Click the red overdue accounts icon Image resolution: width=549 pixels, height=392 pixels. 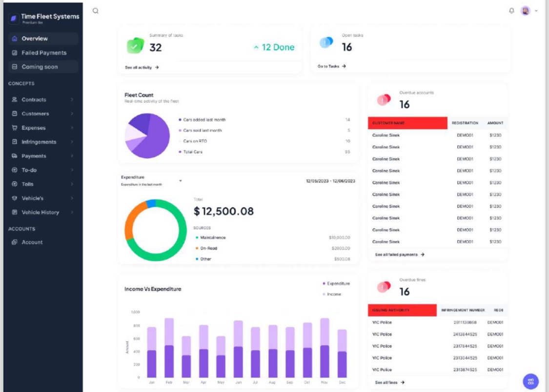(384, 100)
